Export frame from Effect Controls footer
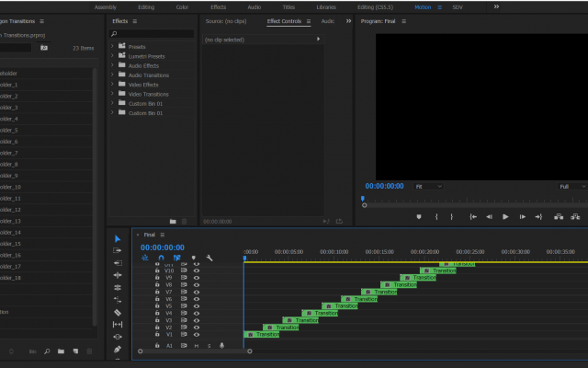588x368 pixels. tap(339, 221)
